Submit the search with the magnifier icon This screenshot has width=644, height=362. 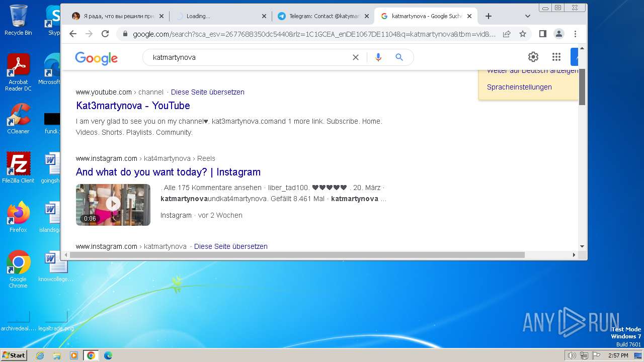[x=399, y=57]
